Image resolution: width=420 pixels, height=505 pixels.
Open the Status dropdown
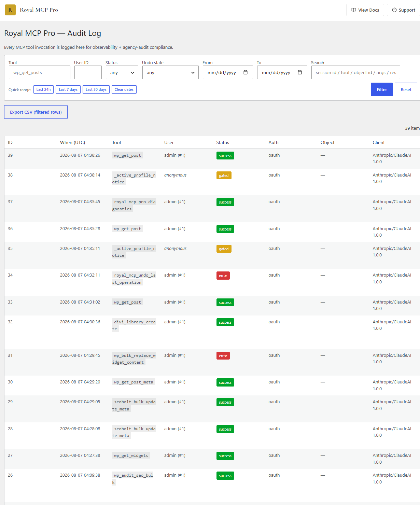click(x=122, y=72)
